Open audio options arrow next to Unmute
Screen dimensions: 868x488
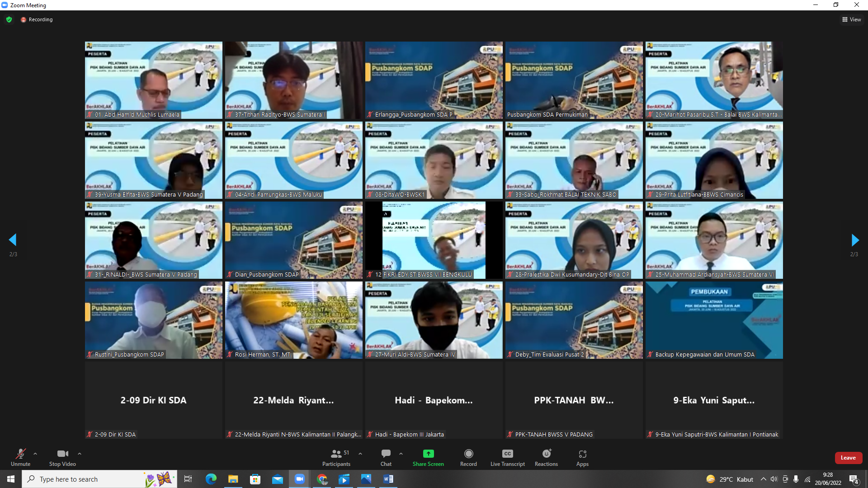[x=35, y=454]
